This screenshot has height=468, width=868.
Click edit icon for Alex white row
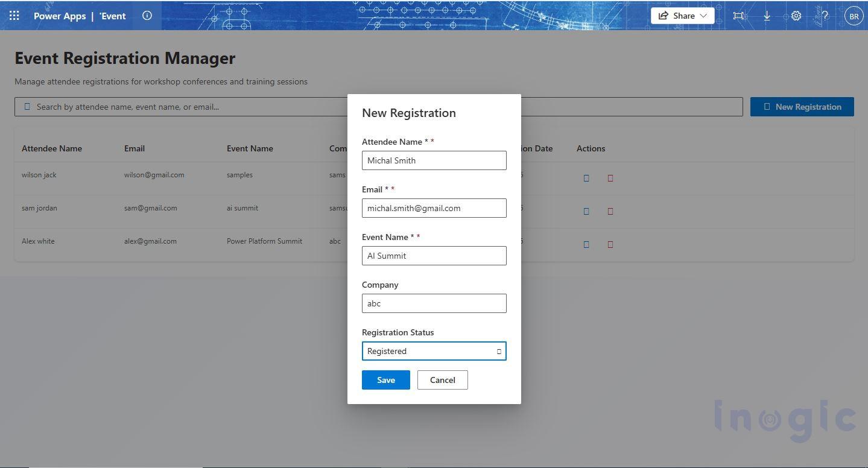pos(586,244)
